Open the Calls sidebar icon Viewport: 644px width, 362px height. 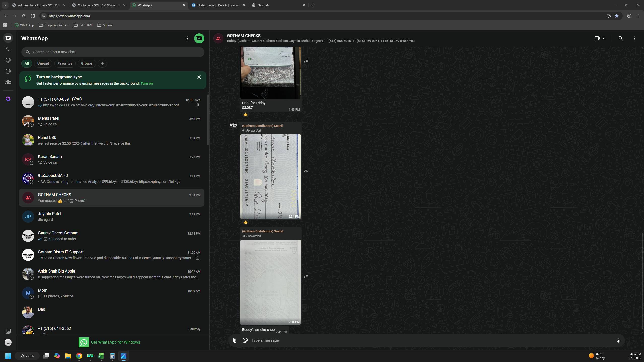(8, 49)
